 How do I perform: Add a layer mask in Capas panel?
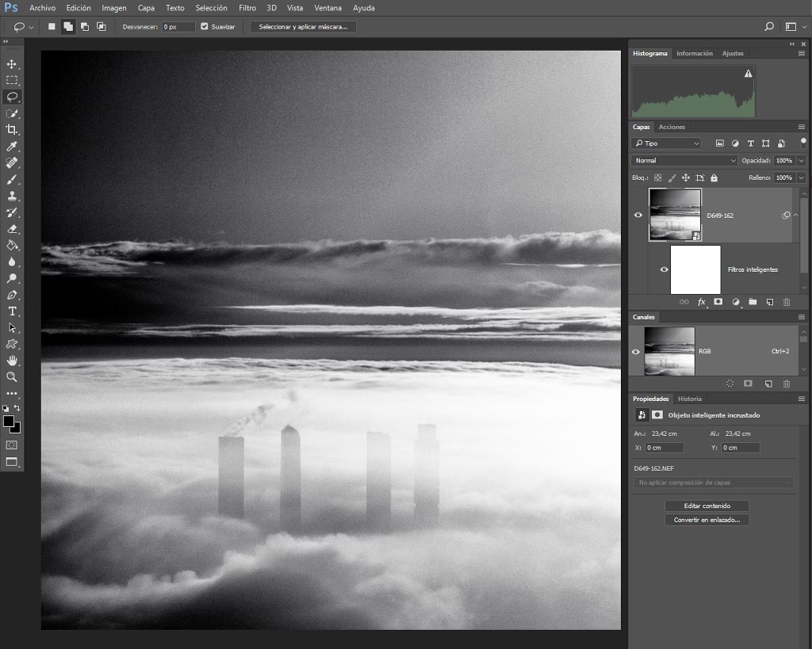click(x=718, y=302)
